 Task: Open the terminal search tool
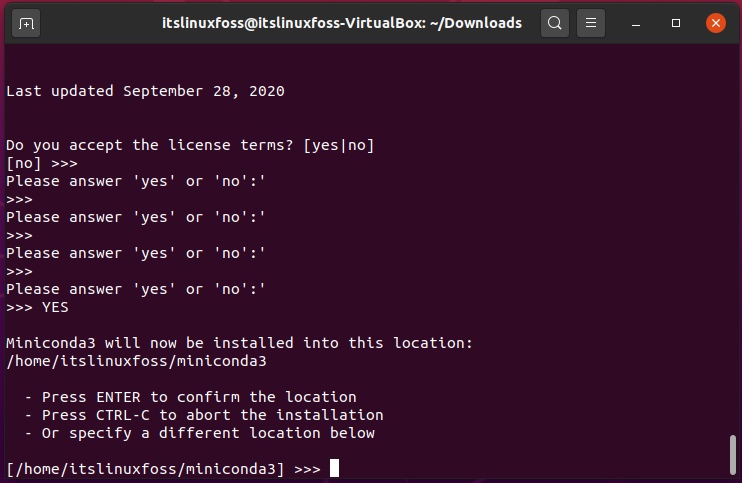coord(555,23)
